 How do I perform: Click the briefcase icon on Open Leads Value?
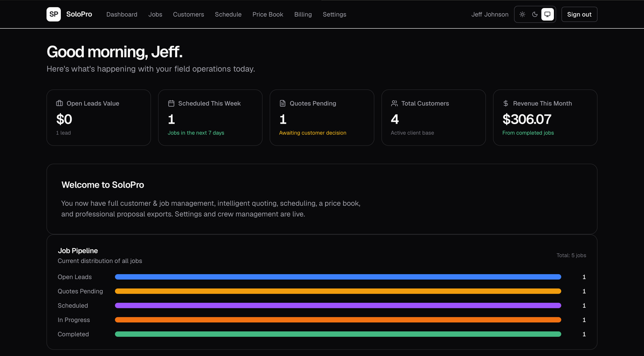[60, 103]
